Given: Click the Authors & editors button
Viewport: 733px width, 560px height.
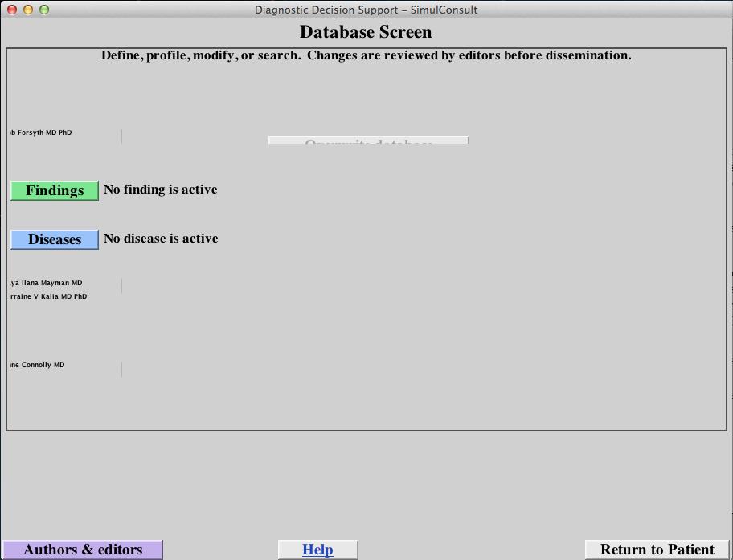Looking at the screenshot, I should coord(83,550).
